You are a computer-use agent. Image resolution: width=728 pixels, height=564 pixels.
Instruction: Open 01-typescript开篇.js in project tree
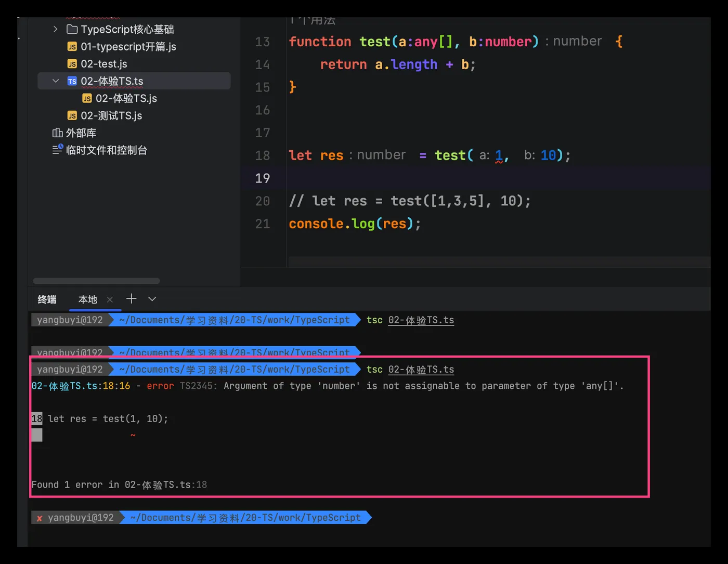coord(128,47)
